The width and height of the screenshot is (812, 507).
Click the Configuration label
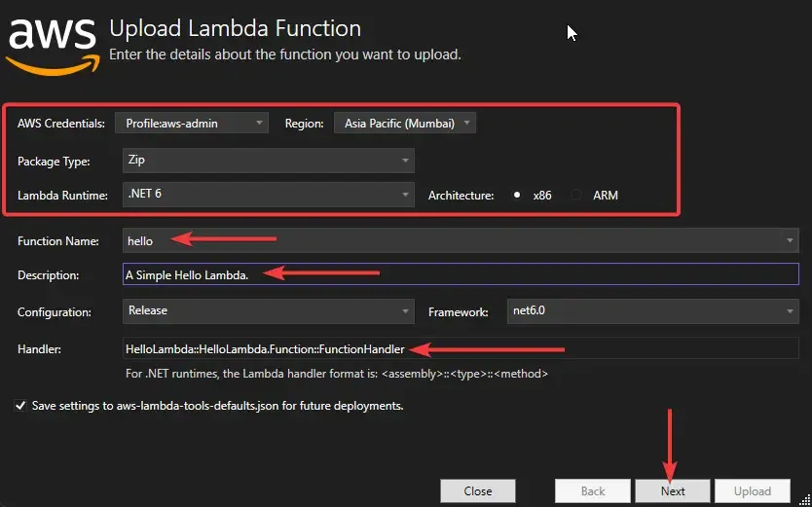click(55, 312)
